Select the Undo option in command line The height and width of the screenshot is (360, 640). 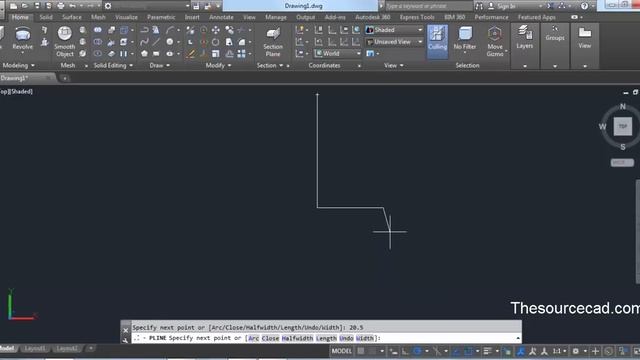click(x=346, y=338)
